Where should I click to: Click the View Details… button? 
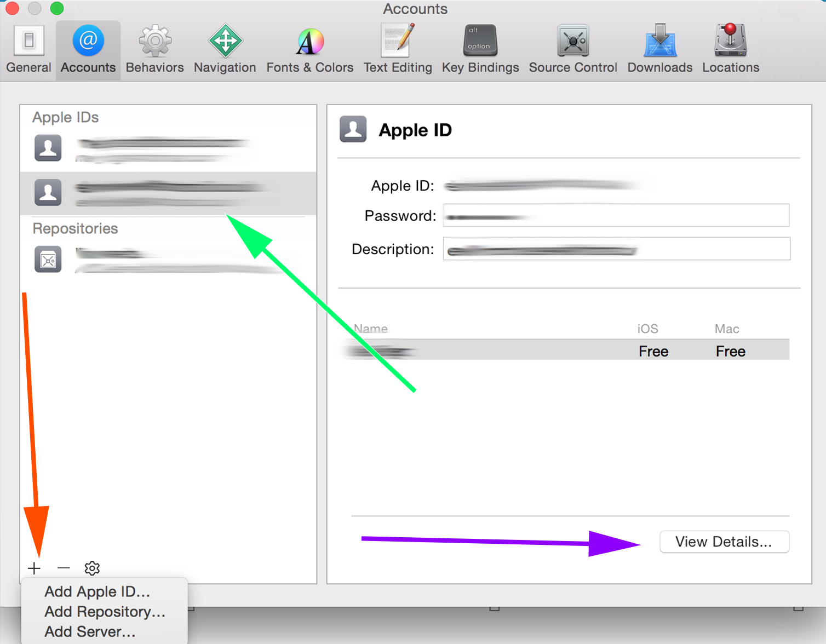pos(724,542)
